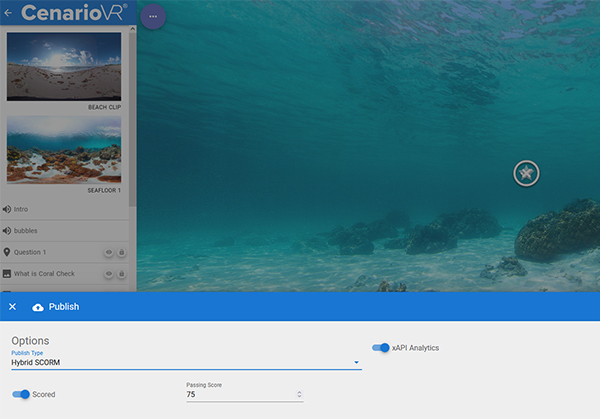The height and width of the screenshot is (419, 600).
Task: Lock the Question 1 object
Action: 122,252
